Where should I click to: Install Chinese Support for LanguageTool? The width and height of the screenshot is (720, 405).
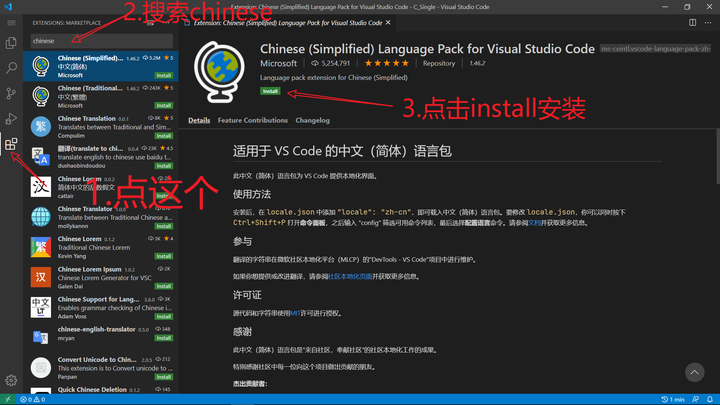coord(163,316)
